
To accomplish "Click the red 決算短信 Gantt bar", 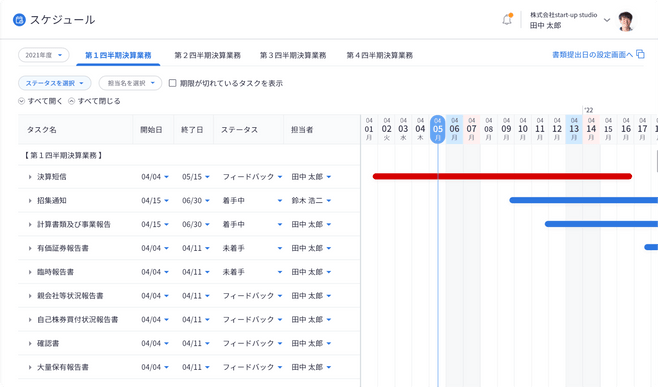I will [x=502, y=176].
